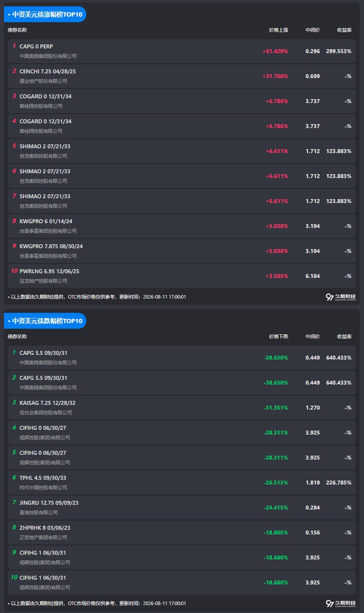Click 债券名称 header in the losers table
This screenshot has height=613, width=364.
[x=17, y=337]
